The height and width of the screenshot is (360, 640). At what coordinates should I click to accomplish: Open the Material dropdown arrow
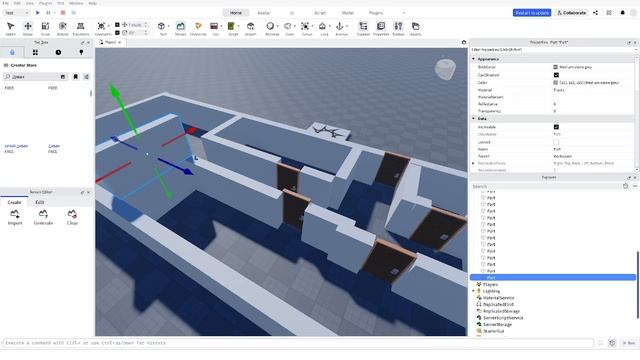tap(278, 26)
